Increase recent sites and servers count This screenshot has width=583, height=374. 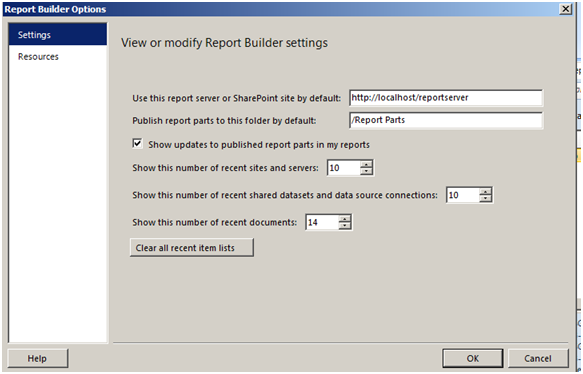pyautogui.click(x=366, y=164)
